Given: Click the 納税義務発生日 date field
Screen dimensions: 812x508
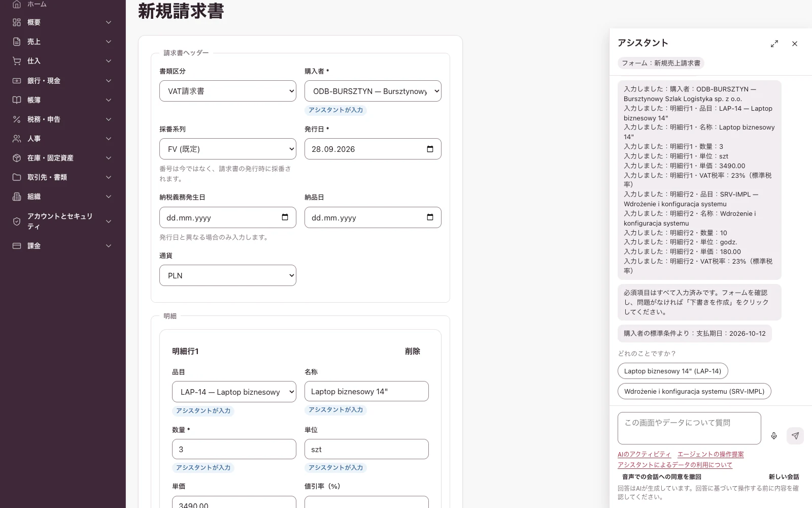Looking at the screenshot, I should pyautogui.click(x=228, y=217).
